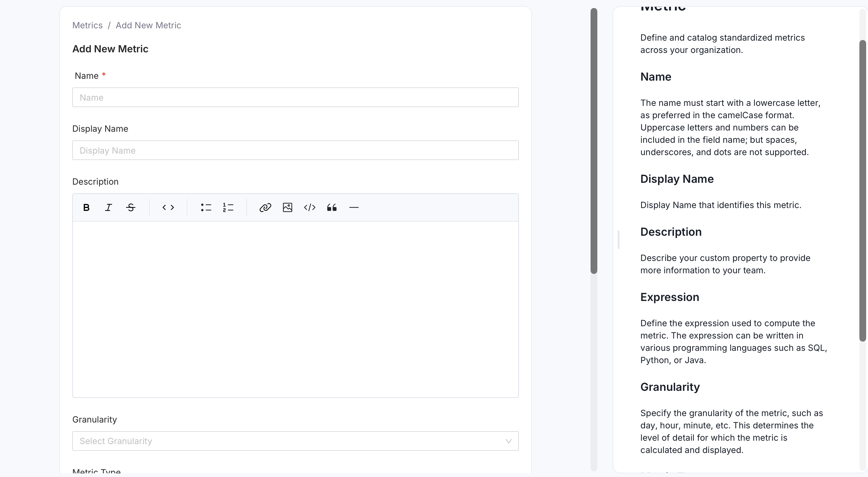Insert inline code with angle-bracket icon

pos(168,207)
